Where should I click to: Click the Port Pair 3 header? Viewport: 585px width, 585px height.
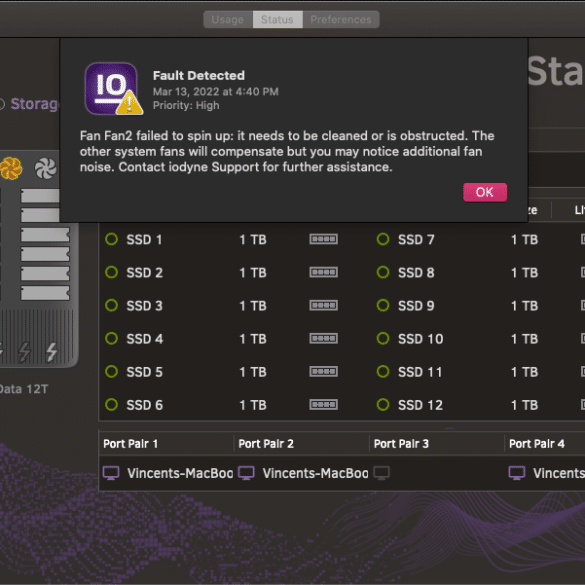(401, 444)
